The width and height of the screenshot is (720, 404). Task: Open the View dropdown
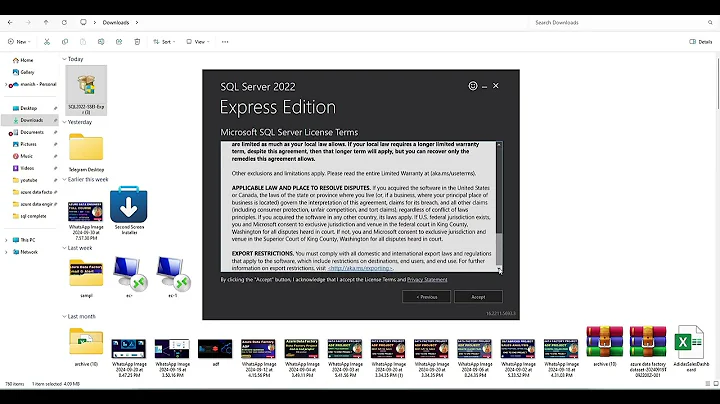tap(198, 42)
